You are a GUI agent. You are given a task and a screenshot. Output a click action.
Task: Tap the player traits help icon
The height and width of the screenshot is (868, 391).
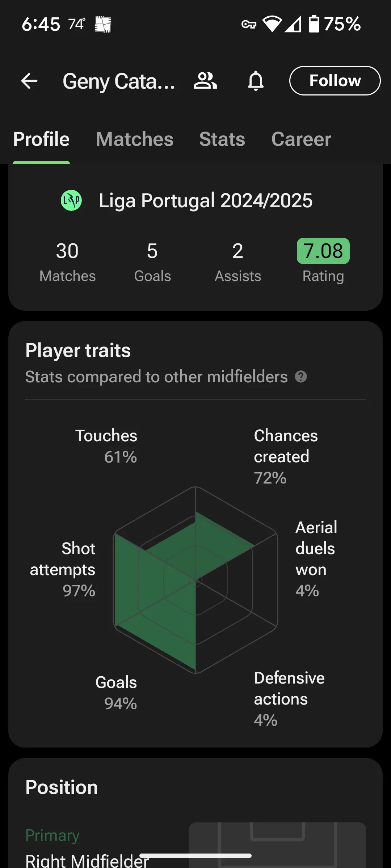pyautogui.click(x=301, y=377)
